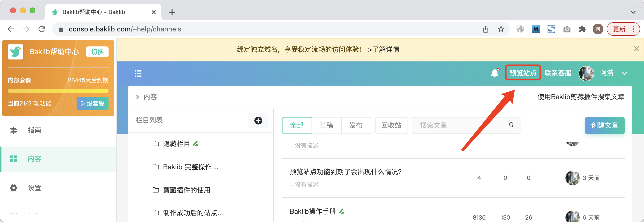Screen dimensions: 644x222
Task: Click the 创建文章 button
Action: (605, 125)
